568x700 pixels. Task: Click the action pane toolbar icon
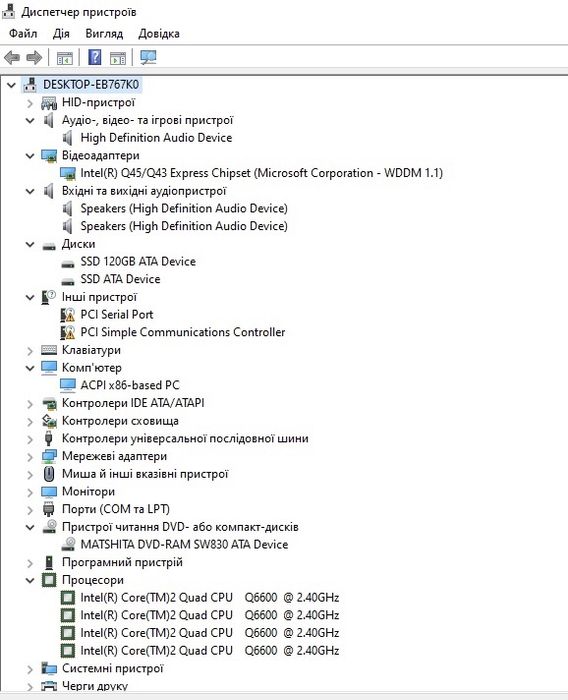coord(118,58)
